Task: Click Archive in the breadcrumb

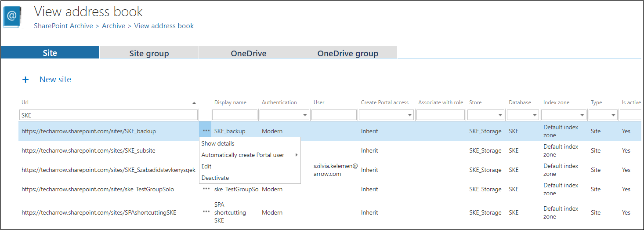Action: pyautogui.click(x=113, y=26)
